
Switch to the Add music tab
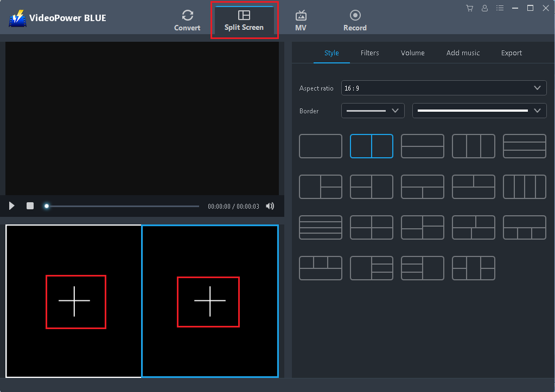tap(463, 53)
